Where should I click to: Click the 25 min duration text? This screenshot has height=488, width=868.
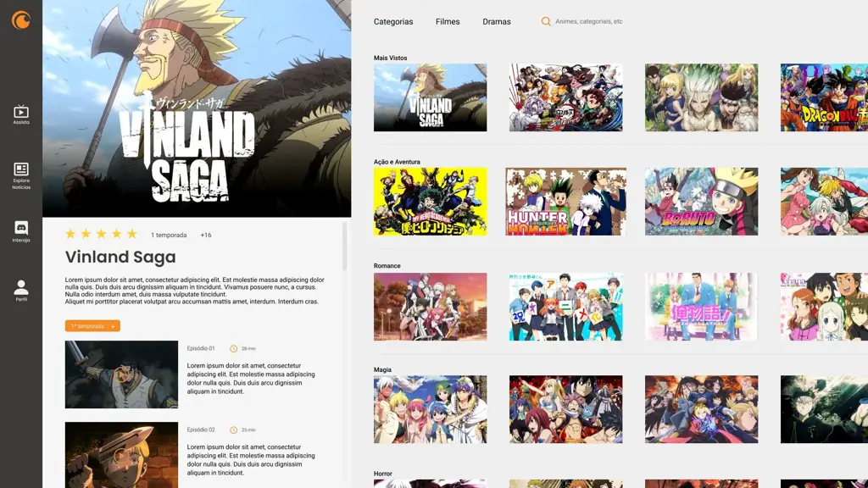[248, 430]
